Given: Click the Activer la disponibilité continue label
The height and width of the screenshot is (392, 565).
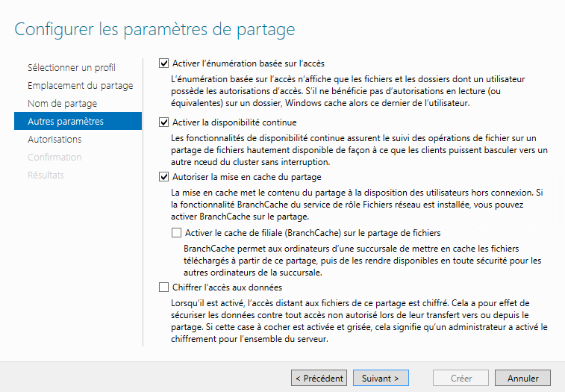Looking at the screenshot, I should tap(234, 122).
